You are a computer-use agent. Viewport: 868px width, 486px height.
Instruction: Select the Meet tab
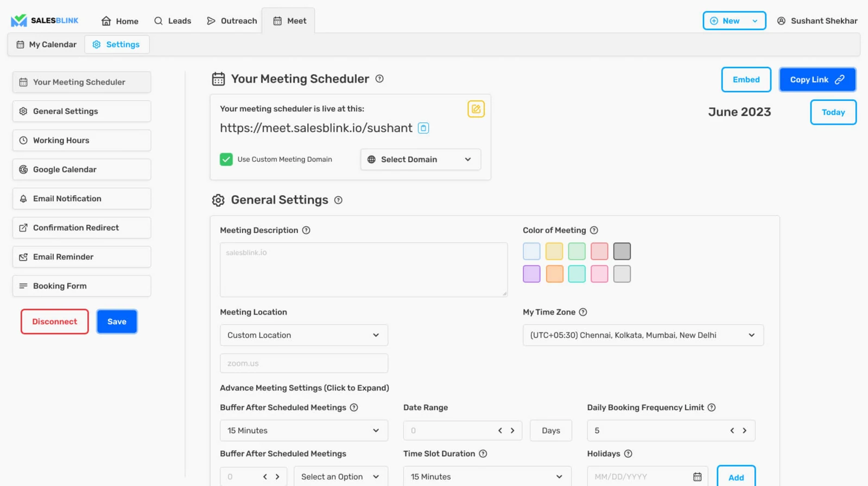point(289,21)
